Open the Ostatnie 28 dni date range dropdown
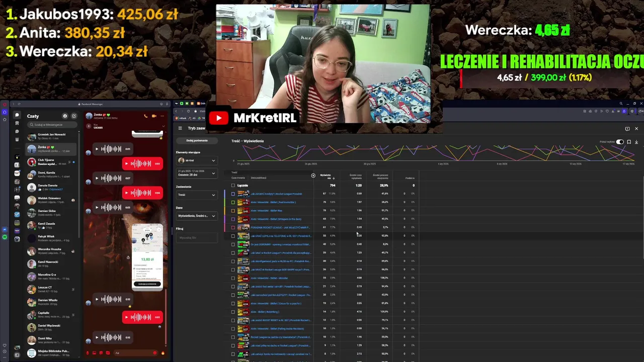Image resolution: width=644 pixels, height=362 pixels. (x=197, y=173)
